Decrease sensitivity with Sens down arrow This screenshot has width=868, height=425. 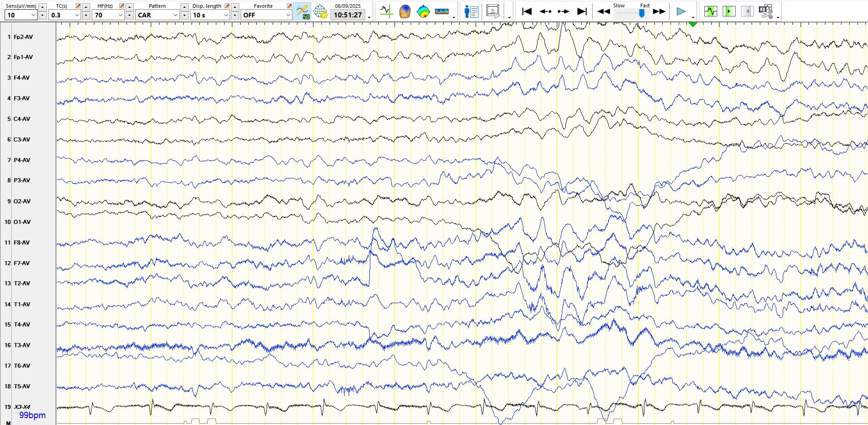point(42,15)
